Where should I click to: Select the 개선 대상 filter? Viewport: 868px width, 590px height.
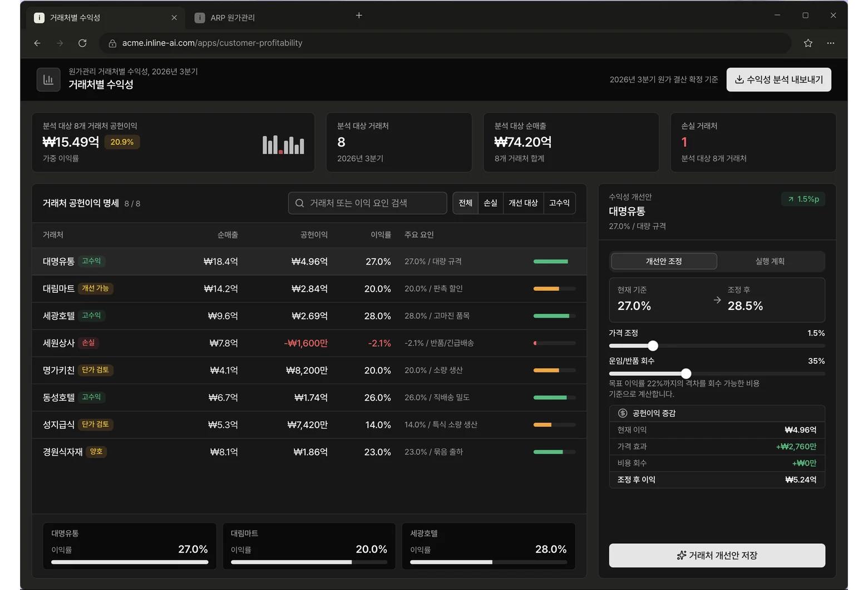pyautogui.click(x=523, y=203)
